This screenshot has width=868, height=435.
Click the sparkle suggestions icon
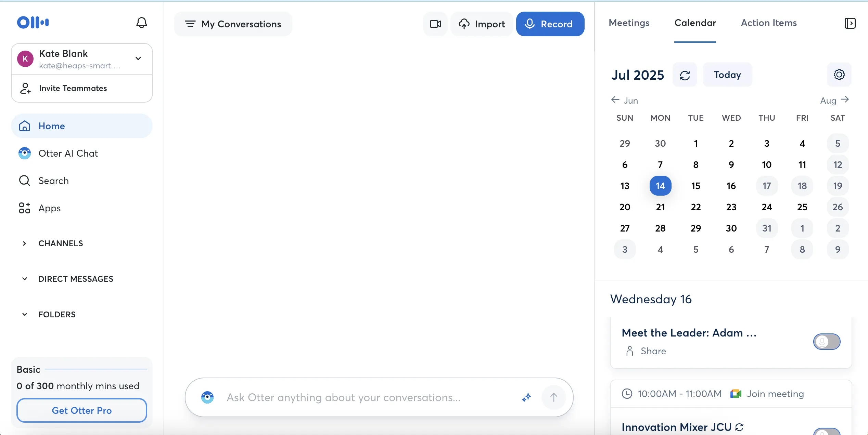(526, 397)
